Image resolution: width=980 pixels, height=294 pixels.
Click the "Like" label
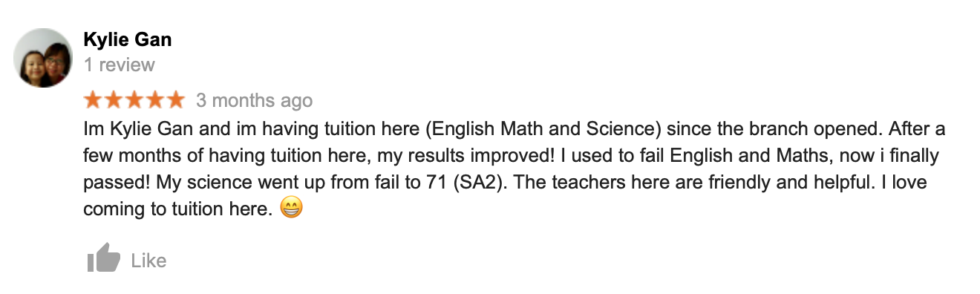(x=148, y=261)
